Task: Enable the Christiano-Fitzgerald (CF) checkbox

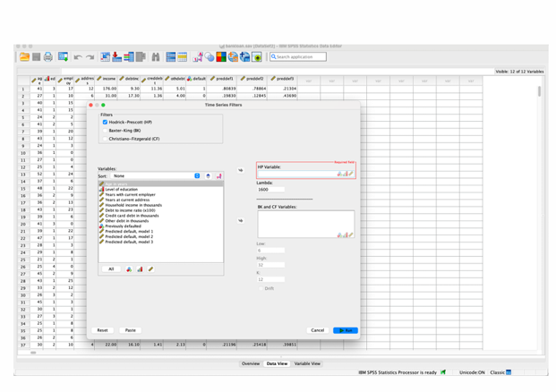Action: 105,139
